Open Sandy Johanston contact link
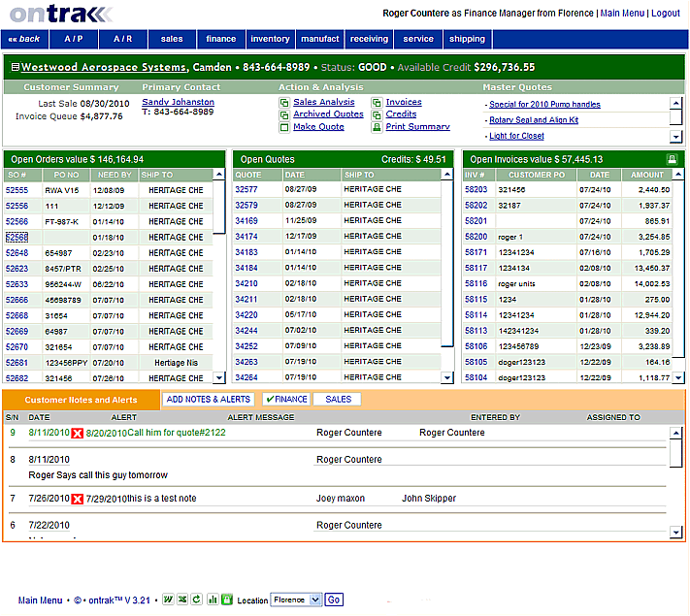 (x=179, y=102)
